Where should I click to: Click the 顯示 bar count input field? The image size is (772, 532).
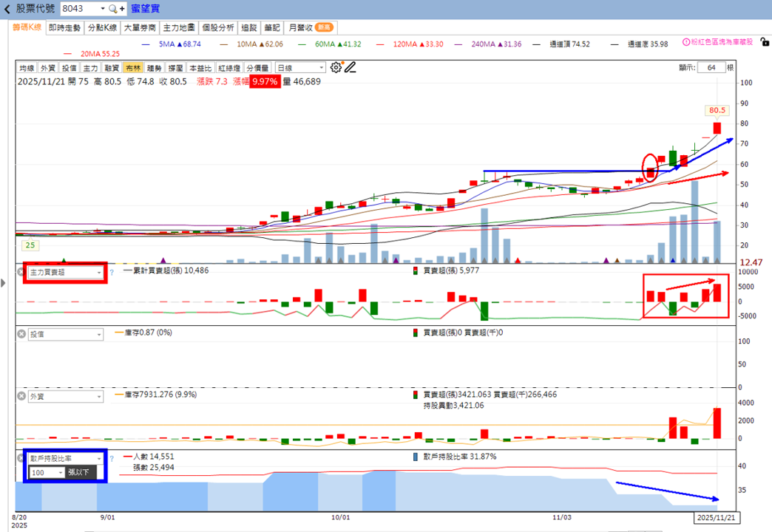tap(711, 68)
